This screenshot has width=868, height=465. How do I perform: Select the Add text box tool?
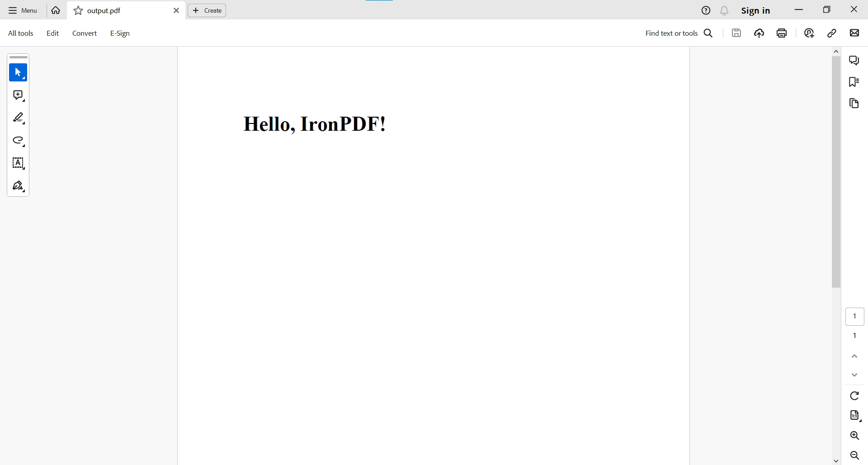point(18,163)
